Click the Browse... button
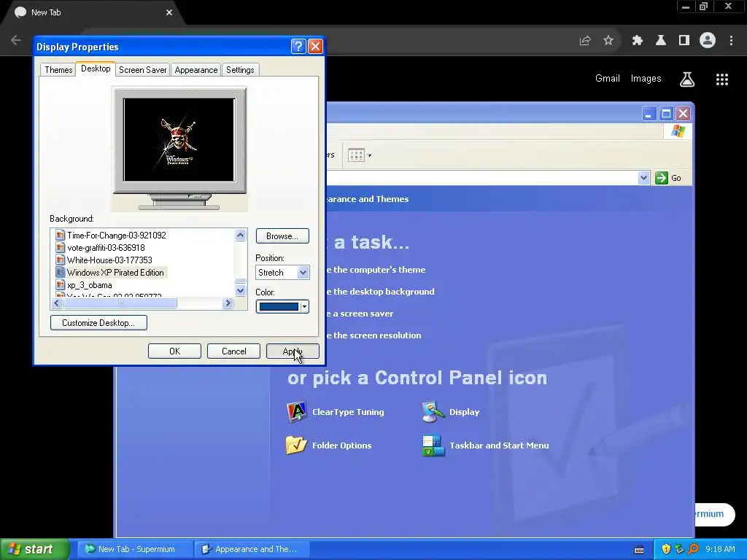The height and width of the screenshot is (560, 747). [282, 236]
